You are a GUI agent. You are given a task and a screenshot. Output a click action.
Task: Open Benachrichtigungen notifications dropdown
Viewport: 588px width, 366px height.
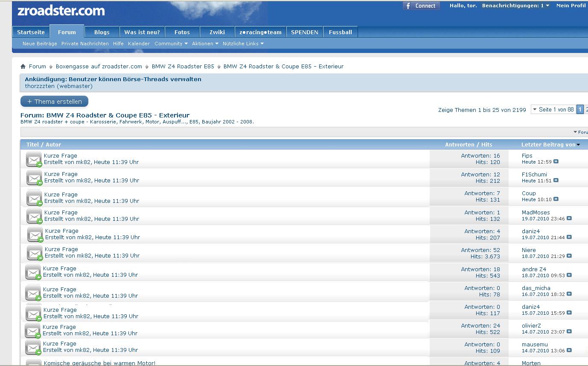pos(515,6)
